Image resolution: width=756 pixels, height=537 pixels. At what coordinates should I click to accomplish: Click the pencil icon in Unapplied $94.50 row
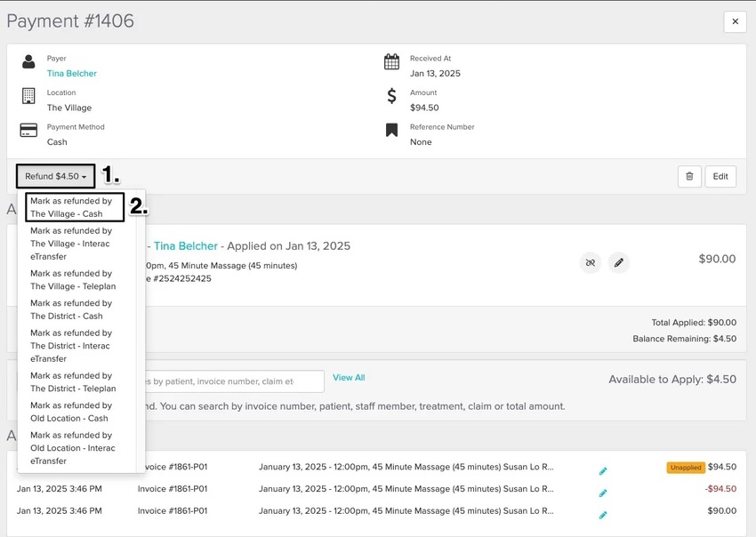(x=603, y=471)
